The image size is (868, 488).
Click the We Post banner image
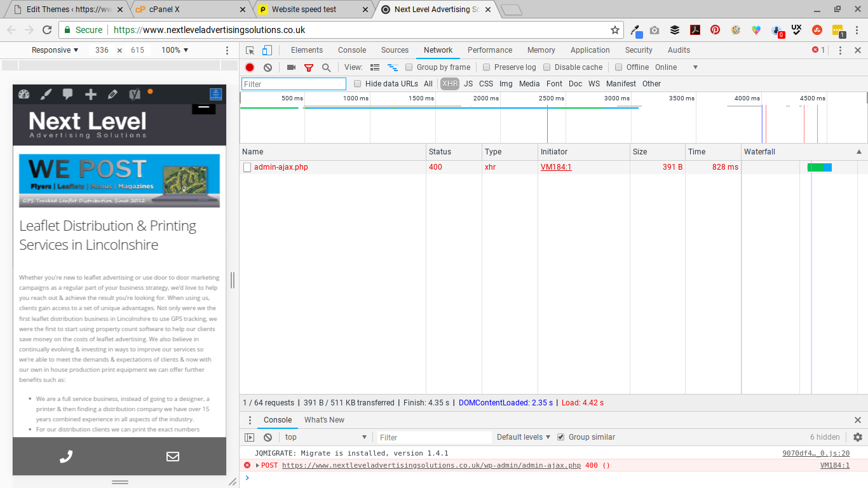point(119,180)
